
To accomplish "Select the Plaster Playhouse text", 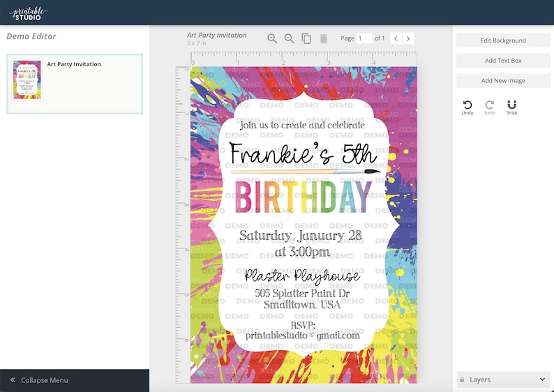I will [302, 276].
